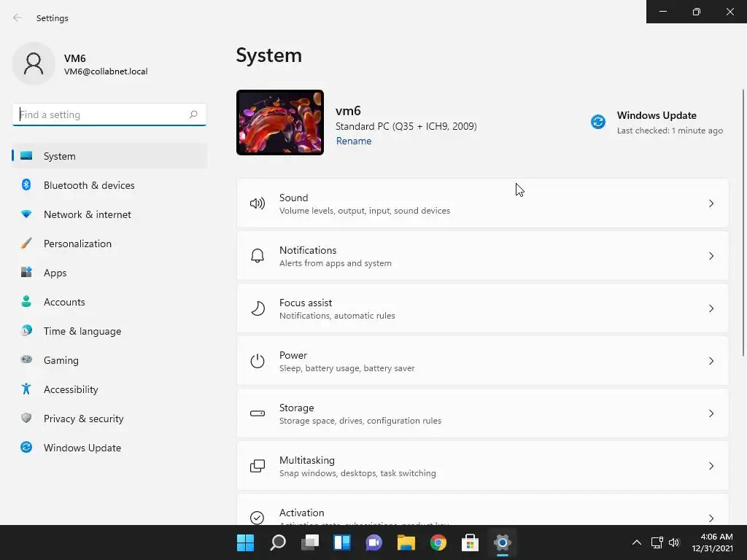
Task: Open Sound settings label
Action: coord(293,198)
